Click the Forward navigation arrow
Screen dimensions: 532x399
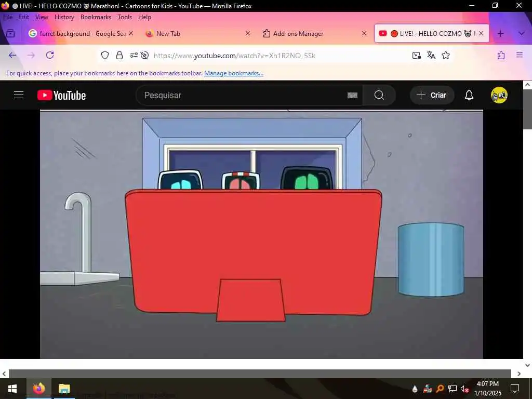(x=31, y=55)
